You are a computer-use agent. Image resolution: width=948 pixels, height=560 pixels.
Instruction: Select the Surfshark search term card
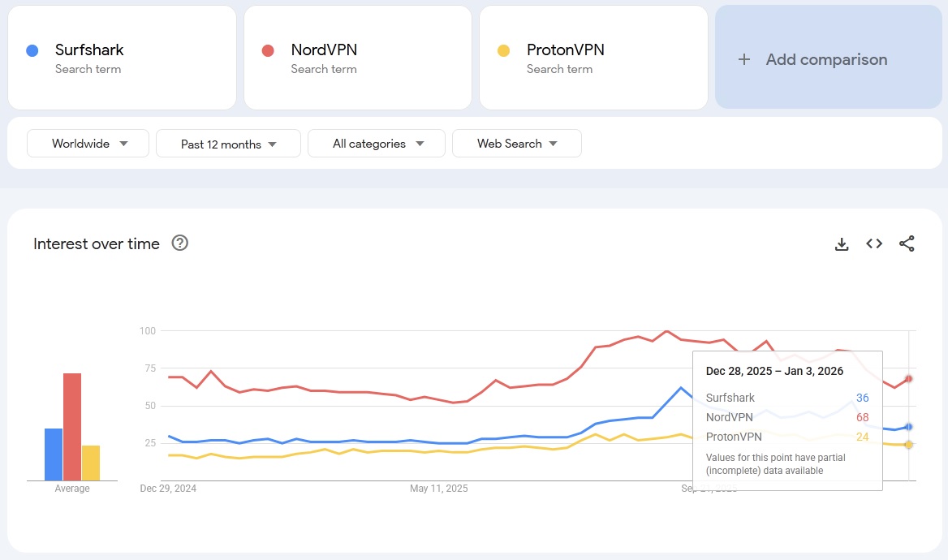[122, 57]
